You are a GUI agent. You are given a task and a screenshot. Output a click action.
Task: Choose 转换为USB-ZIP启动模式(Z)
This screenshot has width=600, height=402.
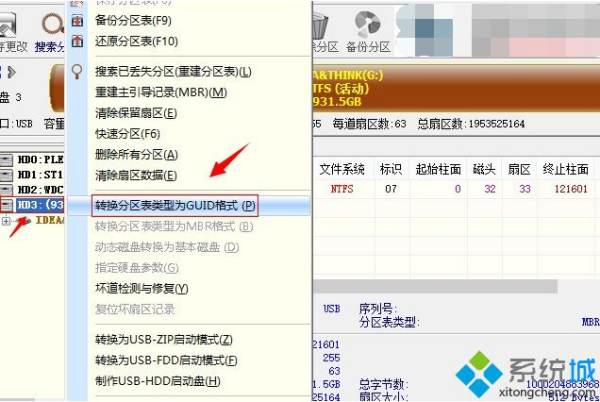click(x=164, y=340)
